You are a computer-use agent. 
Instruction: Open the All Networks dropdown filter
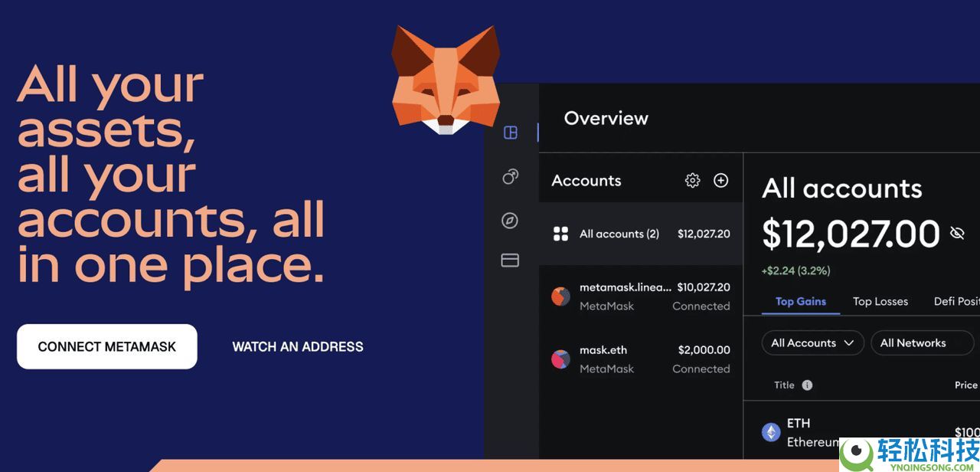(x=922, y=343)
